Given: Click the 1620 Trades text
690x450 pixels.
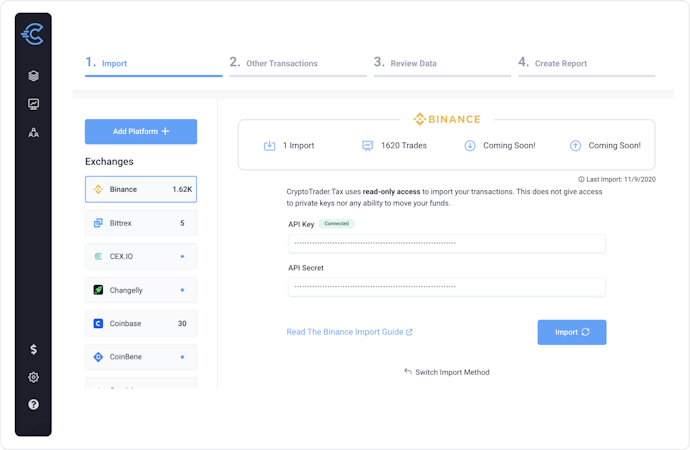Looking at the screenshot, I should 404,146.
